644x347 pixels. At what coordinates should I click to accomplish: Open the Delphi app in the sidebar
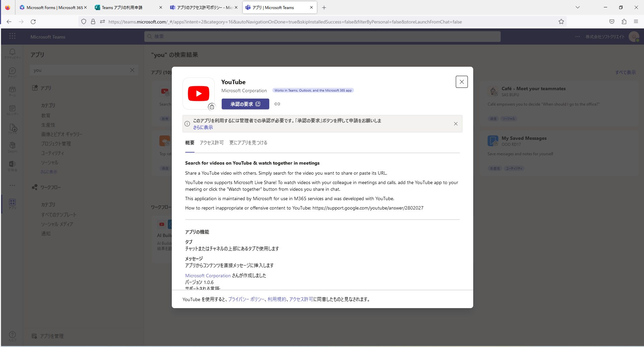[x=12, y=147]
